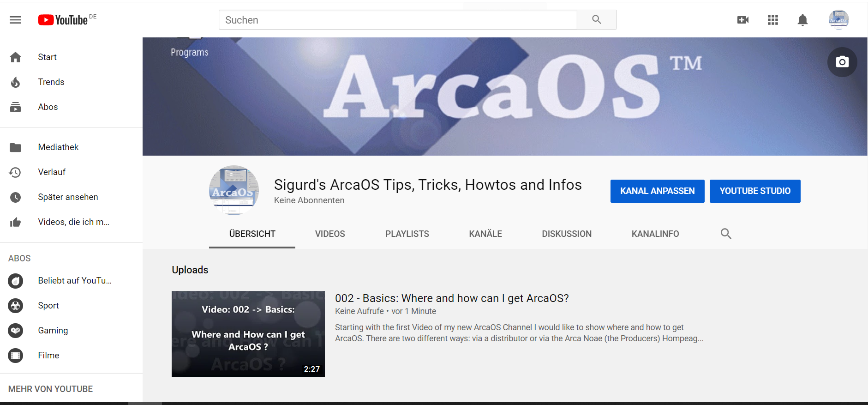
Task: Open the Start sidebar link
Action: pyautogui.click(x=47, y=57)
